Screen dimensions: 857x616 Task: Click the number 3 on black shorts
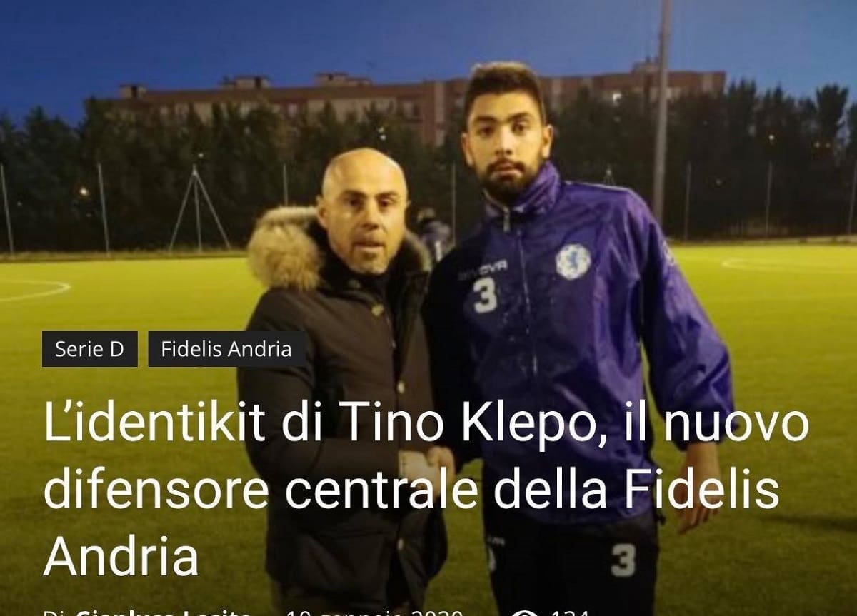[623, 560]
